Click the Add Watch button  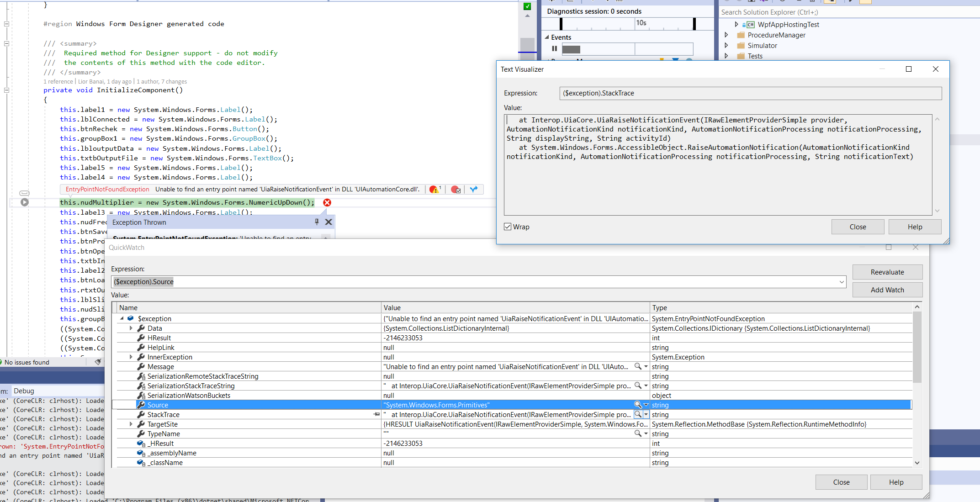pyautogui.click(x=887, y=290)
